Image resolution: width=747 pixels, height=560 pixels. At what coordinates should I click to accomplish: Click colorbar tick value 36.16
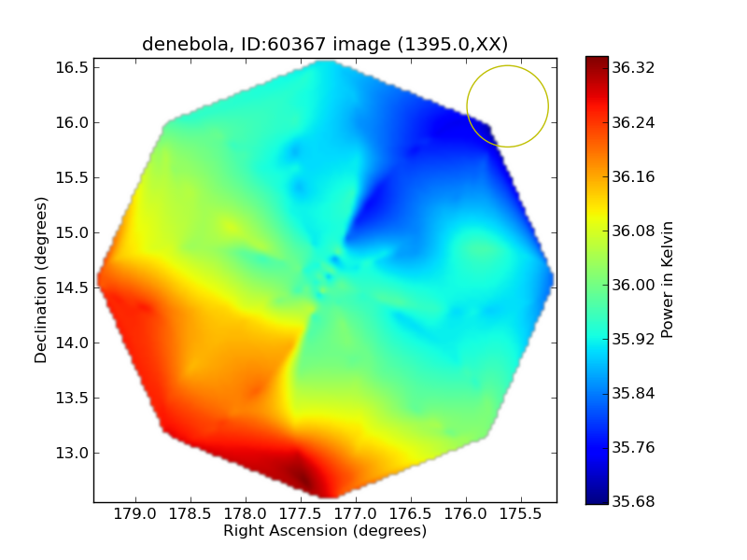click(633, 176)
